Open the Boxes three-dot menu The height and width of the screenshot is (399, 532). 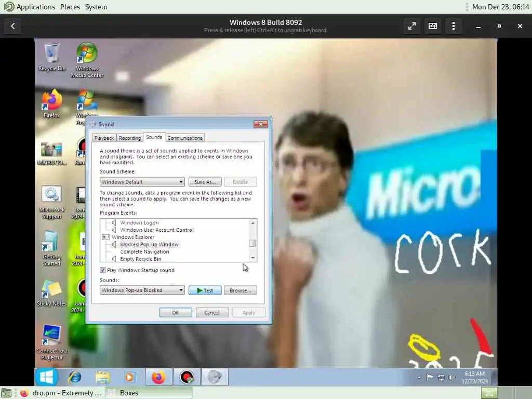pyautogui.click(x=453, y=26)
